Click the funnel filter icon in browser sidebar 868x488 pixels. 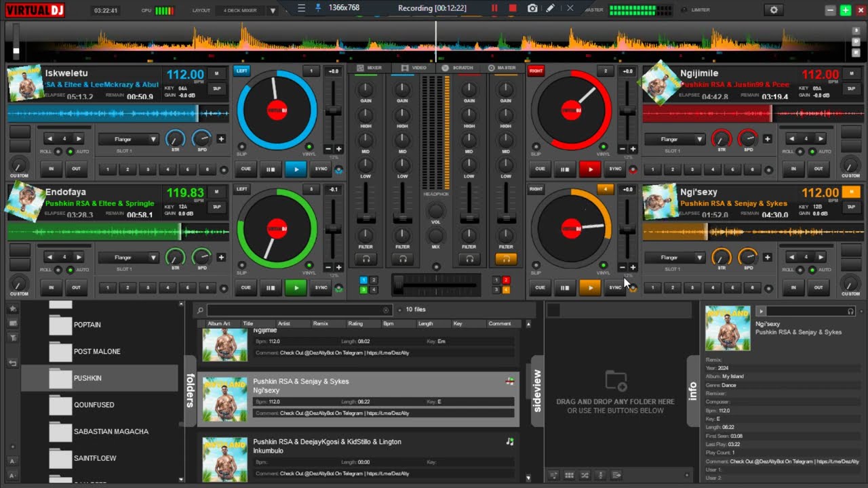point(13,337)
